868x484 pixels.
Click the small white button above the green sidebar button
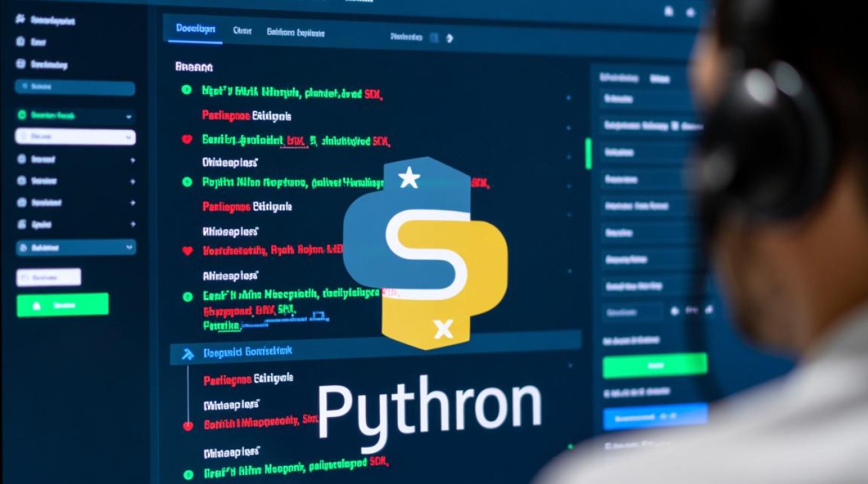pyautogui.click(x=48, y=277)
